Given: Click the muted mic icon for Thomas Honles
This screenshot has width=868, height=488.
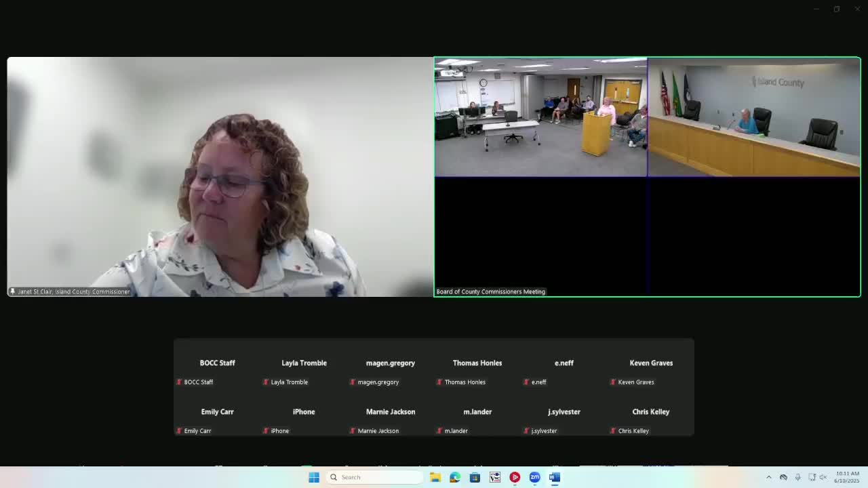Looking at the screenshot, I should point(439,382).
